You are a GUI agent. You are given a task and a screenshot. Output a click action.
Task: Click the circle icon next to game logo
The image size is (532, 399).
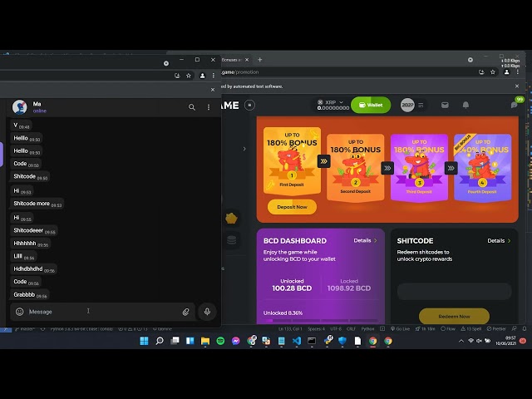(x=249, y=106)
